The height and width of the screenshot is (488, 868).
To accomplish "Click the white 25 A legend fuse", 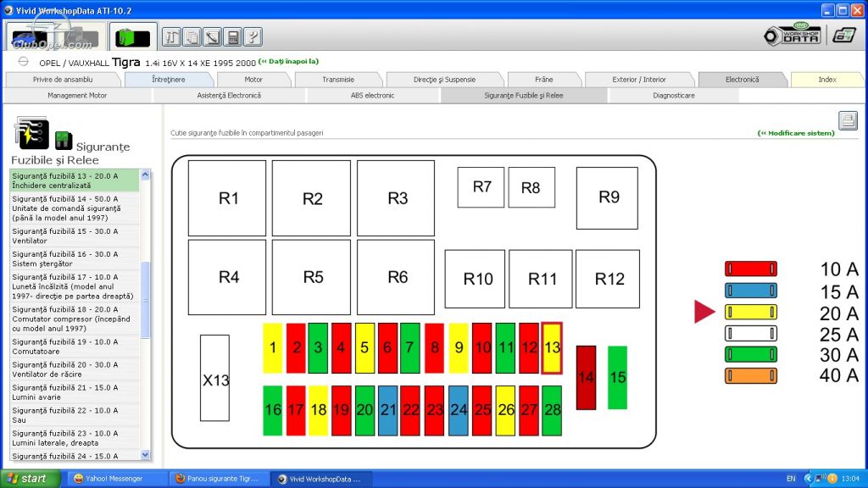I will click(x=751, y=333).
